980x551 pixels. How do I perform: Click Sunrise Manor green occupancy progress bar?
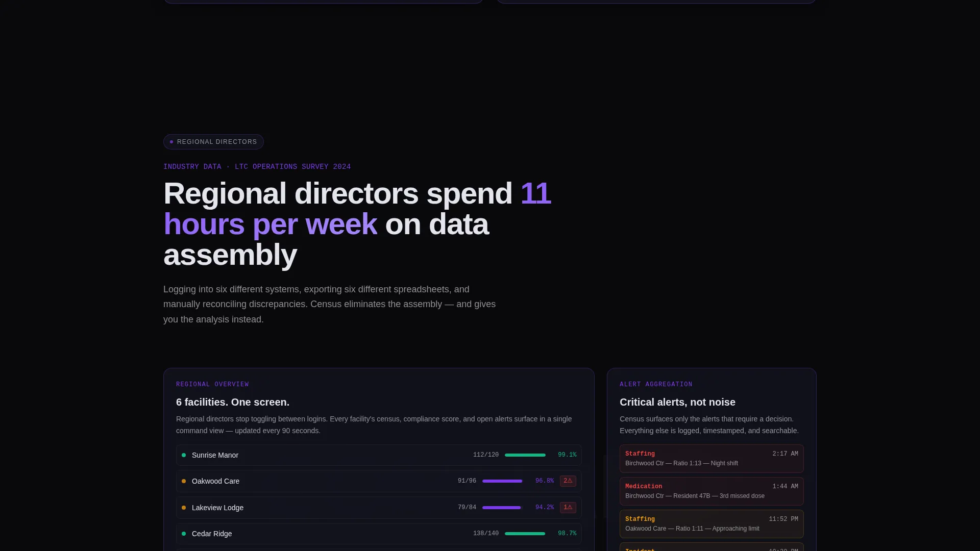[x=525, y=455]
